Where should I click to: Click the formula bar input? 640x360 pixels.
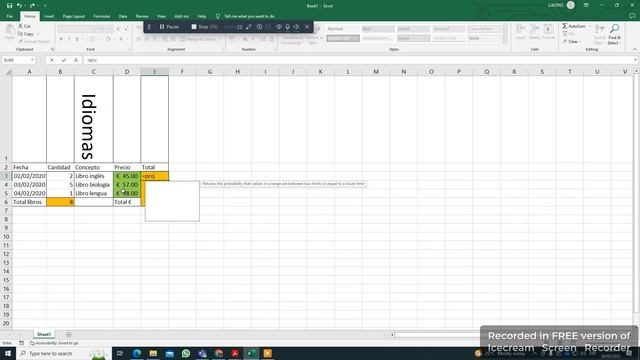(x=358, y=60)
